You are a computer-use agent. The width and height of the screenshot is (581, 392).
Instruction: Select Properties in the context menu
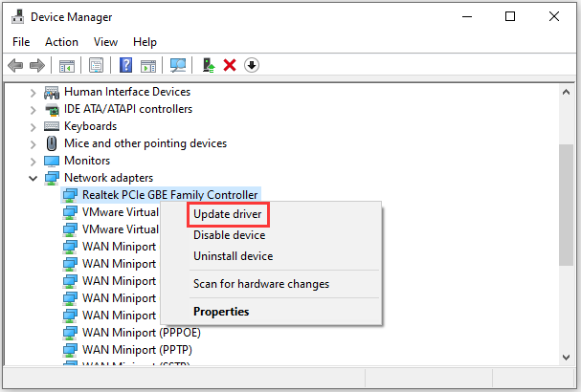[221, 312]
